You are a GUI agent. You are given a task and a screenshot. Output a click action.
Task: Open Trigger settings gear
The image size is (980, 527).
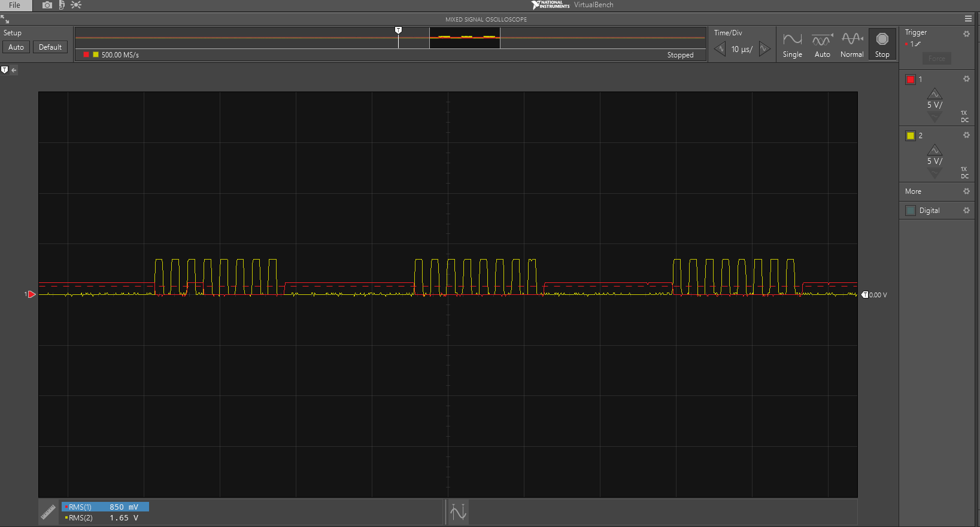pyautogui.click(x=966, y=33)
